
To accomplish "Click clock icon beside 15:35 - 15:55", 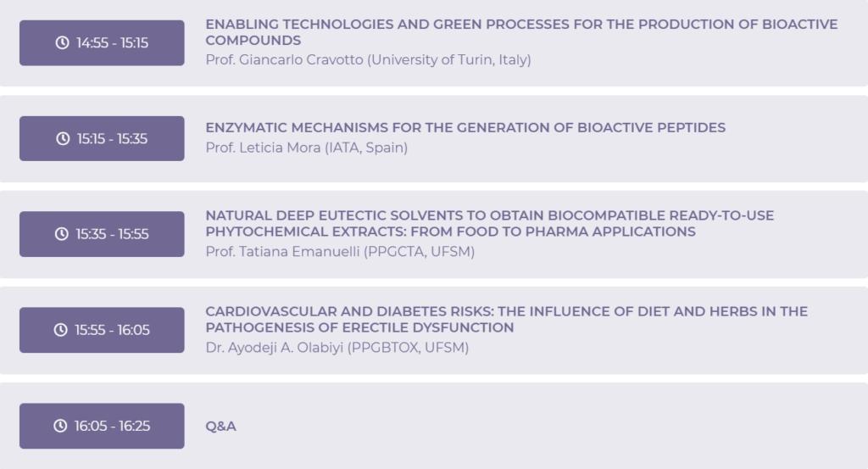I will [61, 234].
